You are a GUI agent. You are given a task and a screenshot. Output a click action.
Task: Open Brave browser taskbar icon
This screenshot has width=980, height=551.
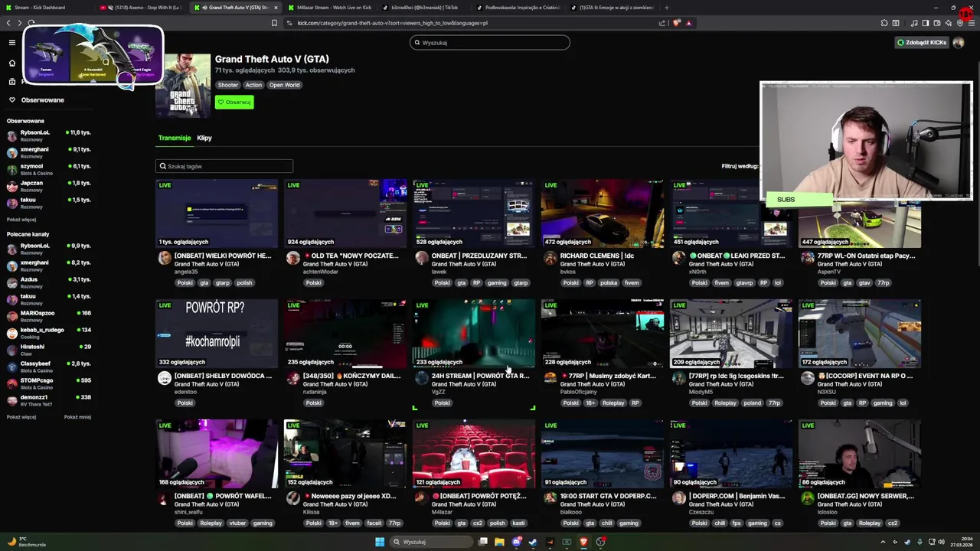[x=583, y=542]
